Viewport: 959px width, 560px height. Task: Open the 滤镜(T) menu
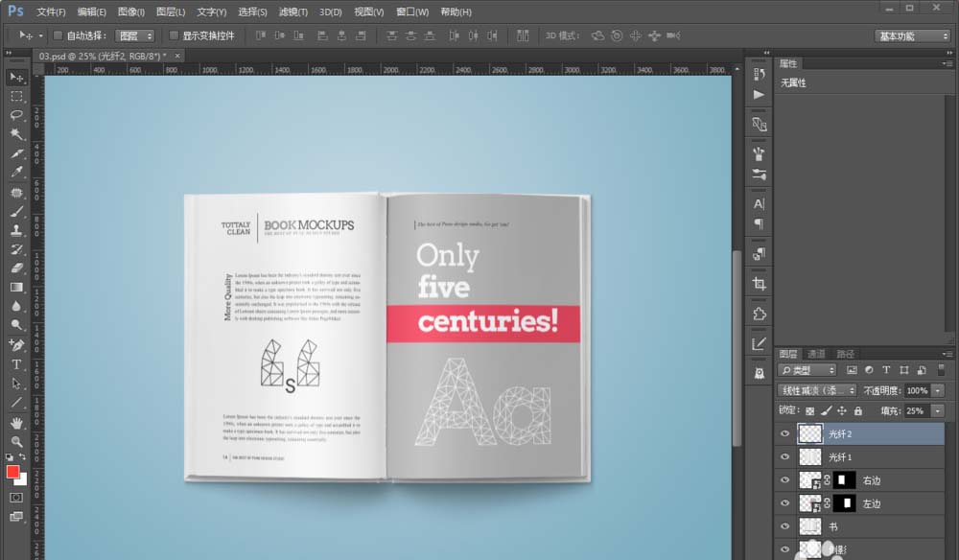click(x=292, y=12)
